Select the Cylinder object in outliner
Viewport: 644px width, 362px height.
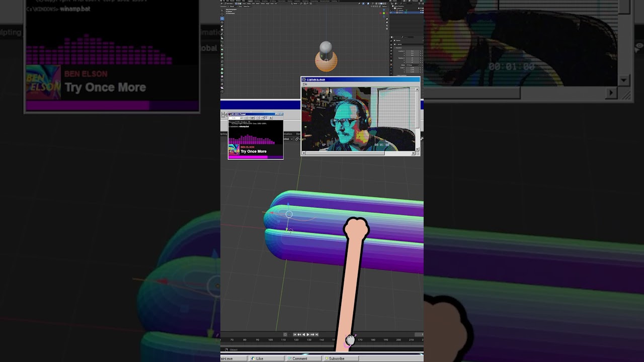pos(401,10)
